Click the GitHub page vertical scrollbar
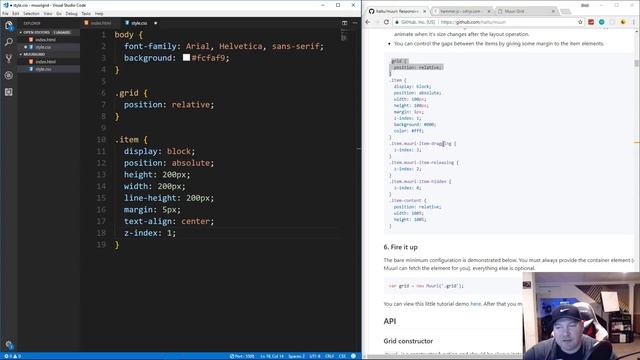Screen dimensions: 640x360 636,63
